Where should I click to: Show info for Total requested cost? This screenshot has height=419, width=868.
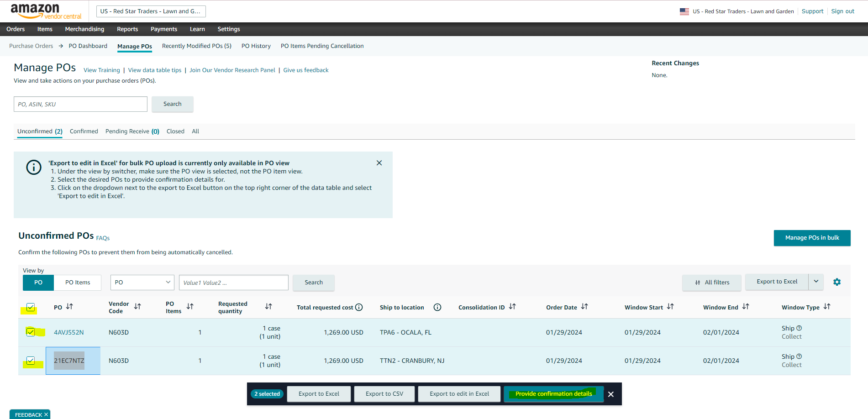[359, 307]
